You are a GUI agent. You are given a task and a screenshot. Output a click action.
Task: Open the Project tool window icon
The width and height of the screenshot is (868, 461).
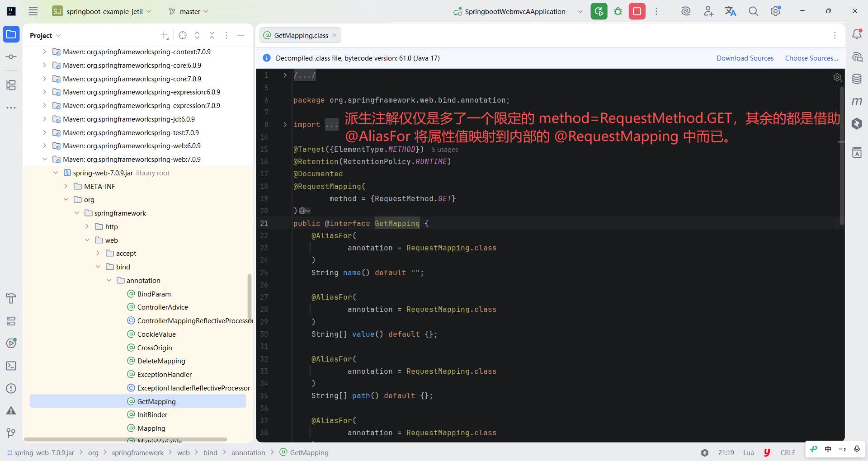[x=11, y=34]
